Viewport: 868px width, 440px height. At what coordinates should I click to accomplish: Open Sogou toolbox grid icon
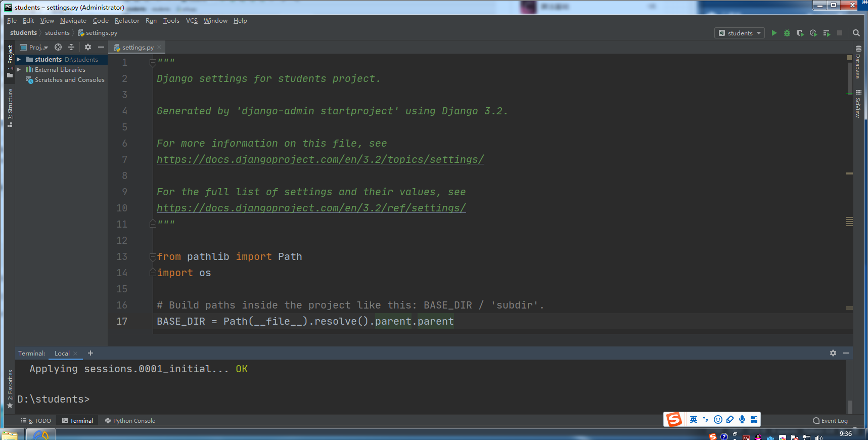click(754, 419)
